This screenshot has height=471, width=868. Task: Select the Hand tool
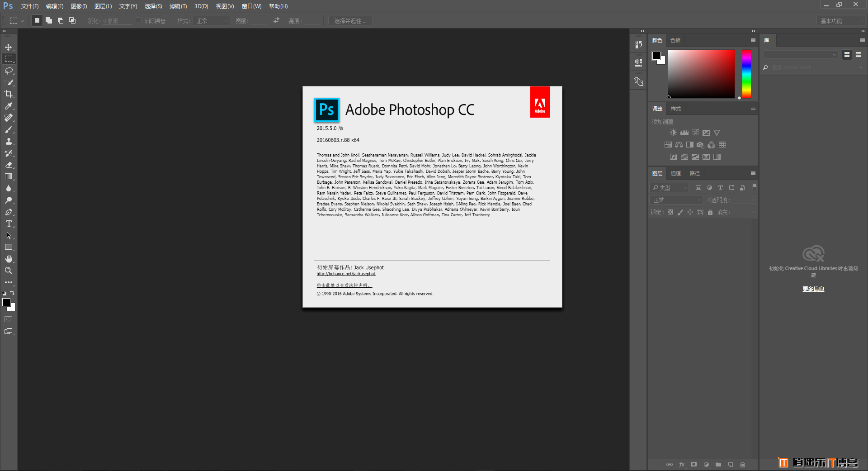pyautogui.click(x=9, y=259)
